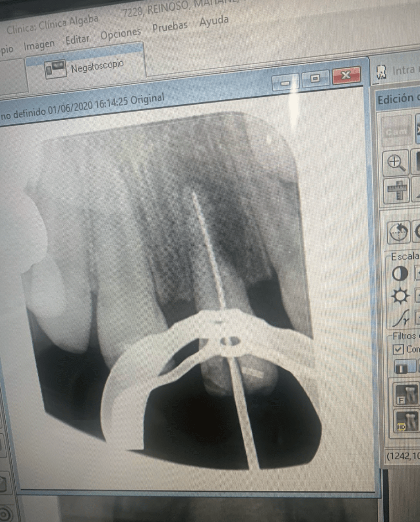This screenshot has height=522, width=420.
Task: Toggle the checkbox under Filtros
Action: [x=398, y=350]
